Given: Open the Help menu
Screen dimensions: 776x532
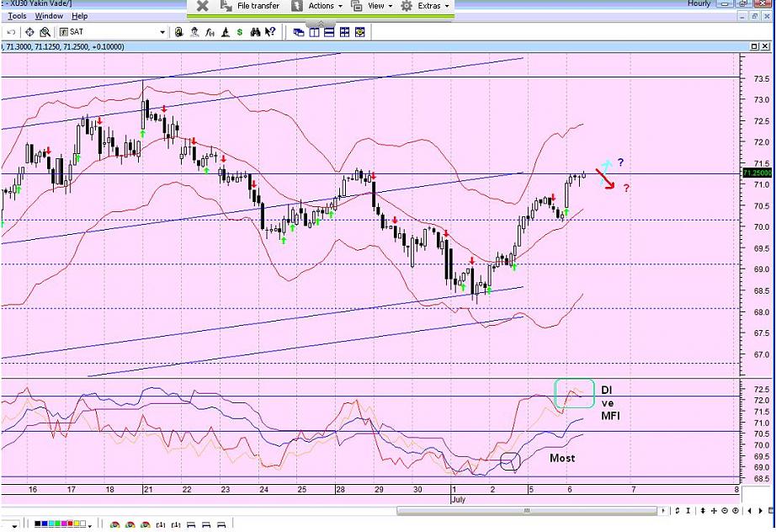Looking at the screenshot, I should (79, 16).
